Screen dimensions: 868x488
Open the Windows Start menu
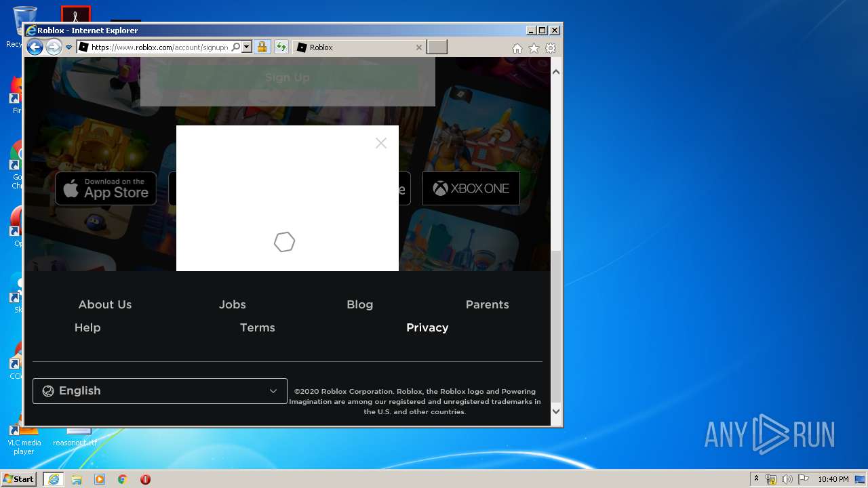coord(18,479)
